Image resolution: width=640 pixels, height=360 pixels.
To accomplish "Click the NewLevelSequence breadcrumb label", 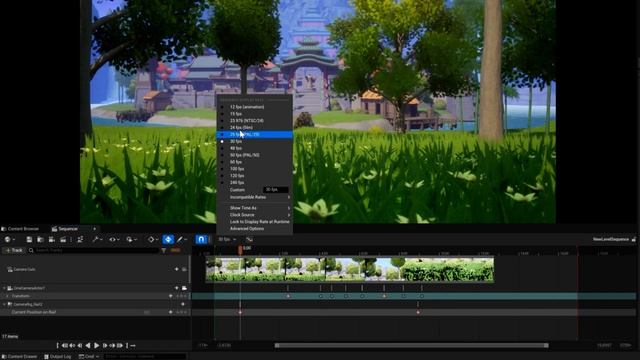I will 611,240.
